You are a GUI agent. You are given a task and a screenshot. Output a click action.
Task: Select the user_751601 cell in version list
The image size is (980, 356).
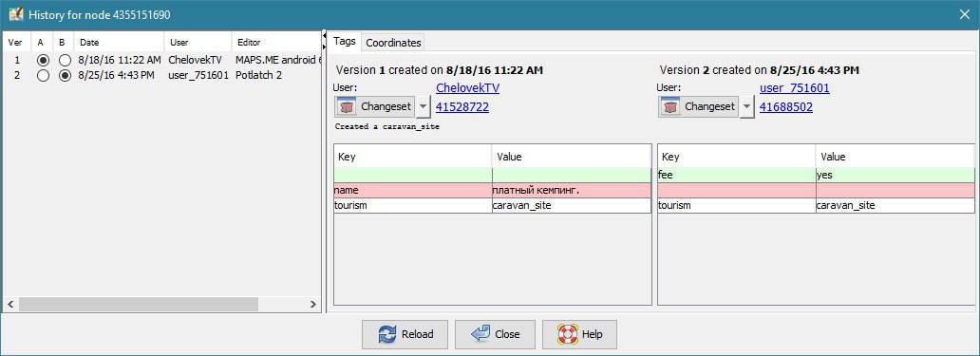[198, 76]
